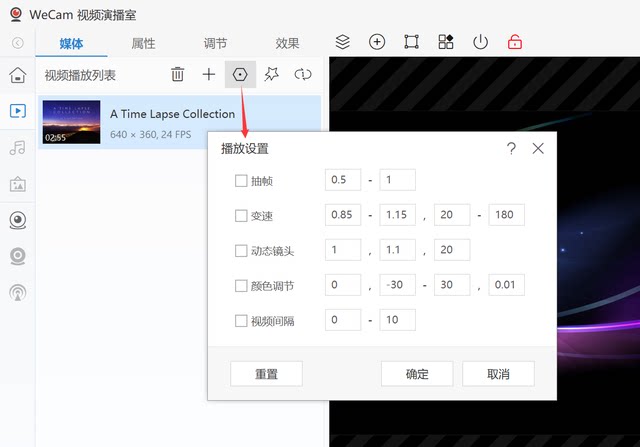Click the 重置 button
The height and width of the screenshot is (447, 640).
(266, 374)
